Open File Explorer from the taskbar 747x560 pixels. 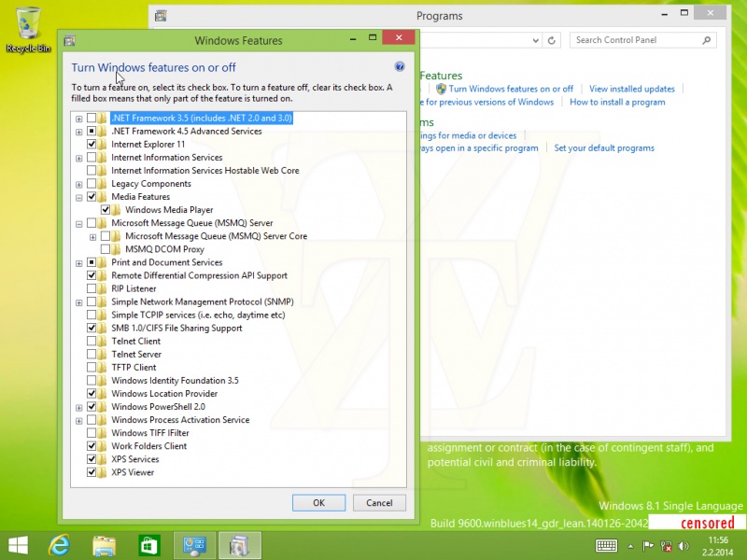(105, 545)
